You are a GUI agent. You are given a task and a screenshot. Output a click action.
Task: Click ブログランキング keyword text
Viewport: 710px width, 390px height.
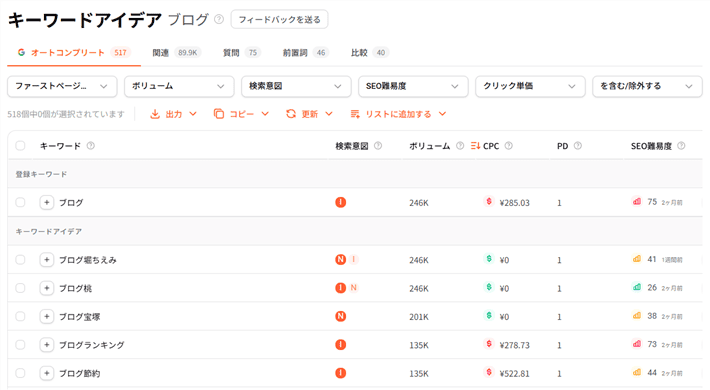pos(91,345)
